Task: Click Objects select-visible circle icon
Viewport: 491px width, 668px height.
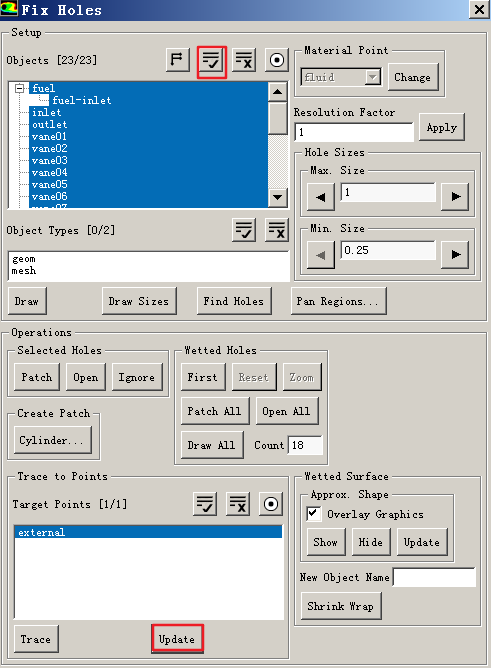Action: pyautogui.click(x=277, y=60)
